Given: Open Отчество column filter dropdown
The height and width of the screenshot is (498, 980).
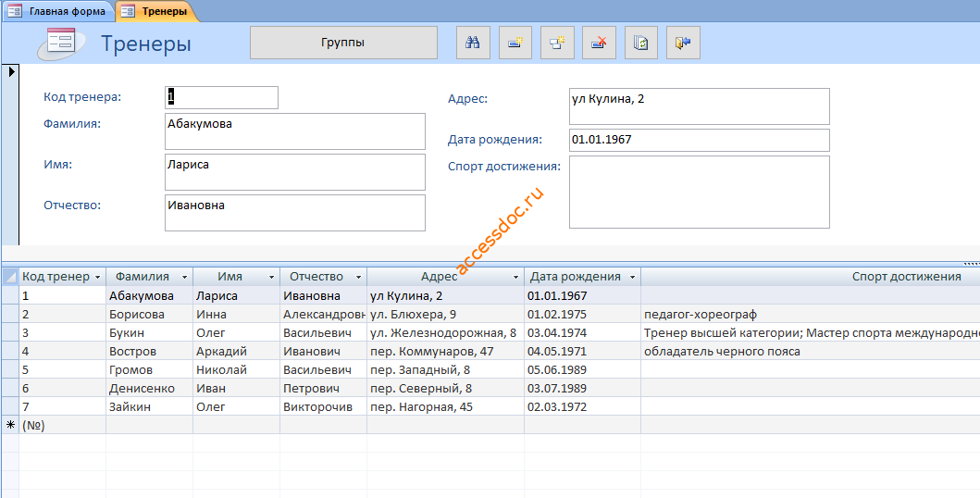Looking at the screenshot, I should [x=358, y=277].
